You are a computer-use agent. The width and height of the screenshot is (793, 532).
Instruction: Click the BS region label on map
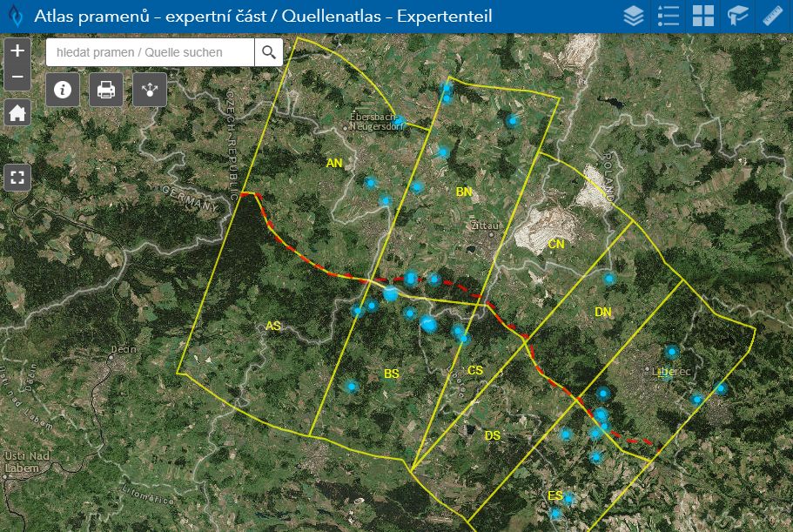click(392, 374)
